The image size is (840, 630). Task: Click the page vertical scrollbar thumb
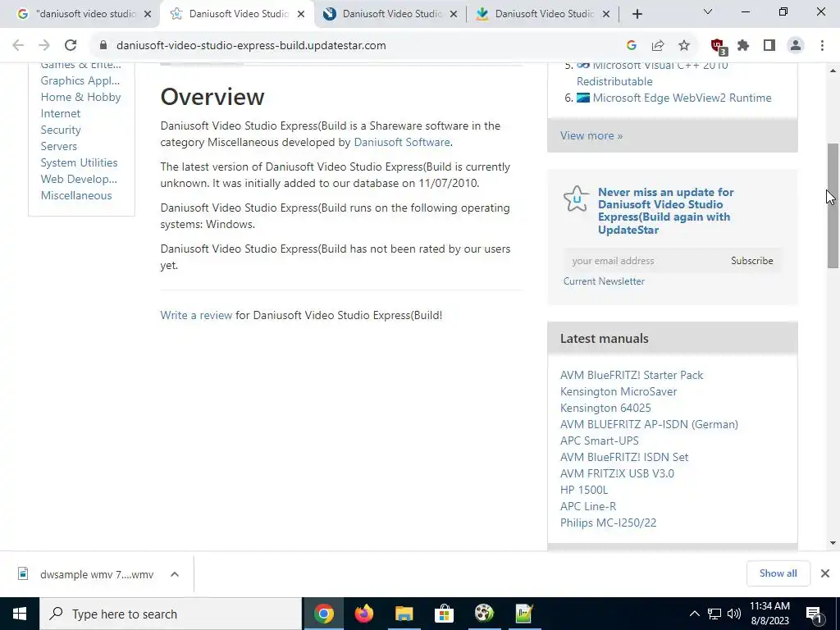pos(833,206)
